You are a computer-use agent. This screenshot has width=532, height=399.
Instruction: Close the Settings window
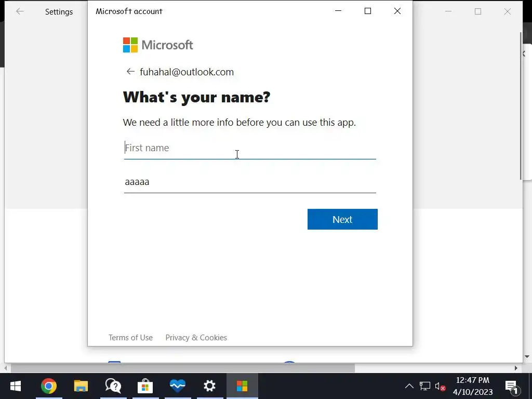[x=508, y=11]
